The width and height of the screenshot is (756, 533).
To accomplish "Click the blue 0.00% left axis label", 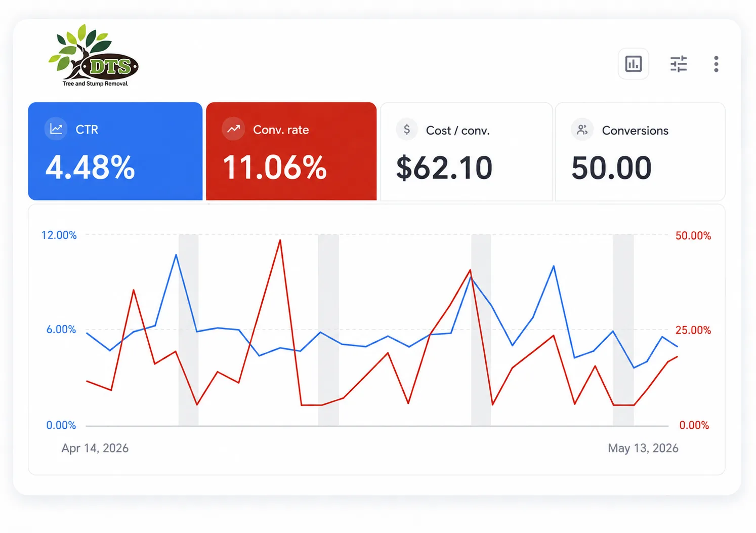I will click(x=61, y=425).
